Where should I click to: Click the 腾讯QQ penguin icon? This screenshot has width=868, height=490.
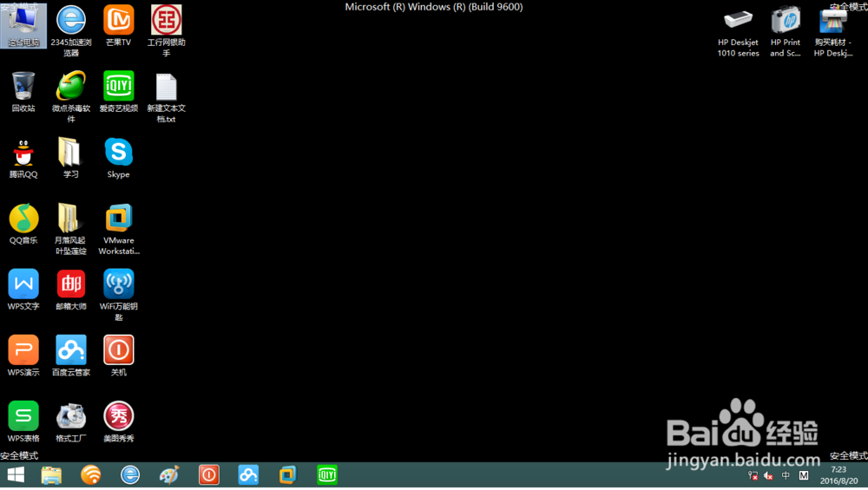(23, 158)
